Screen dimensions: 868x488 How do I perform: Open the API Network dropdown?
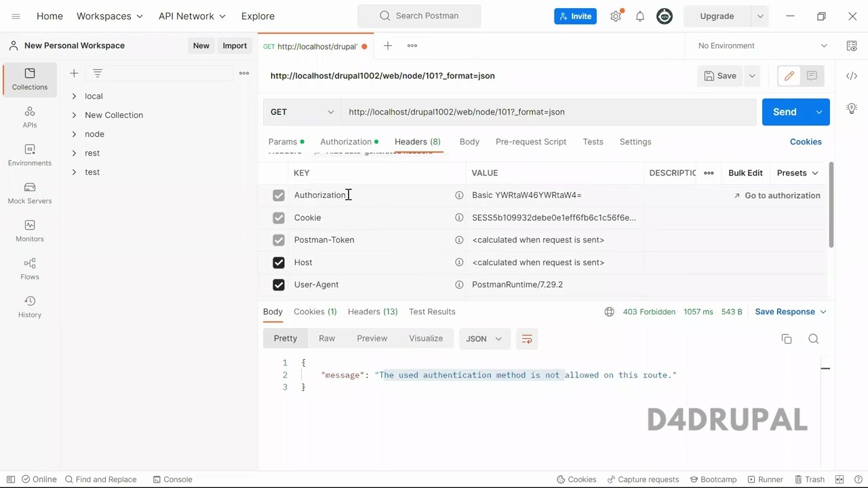[192, 16]
